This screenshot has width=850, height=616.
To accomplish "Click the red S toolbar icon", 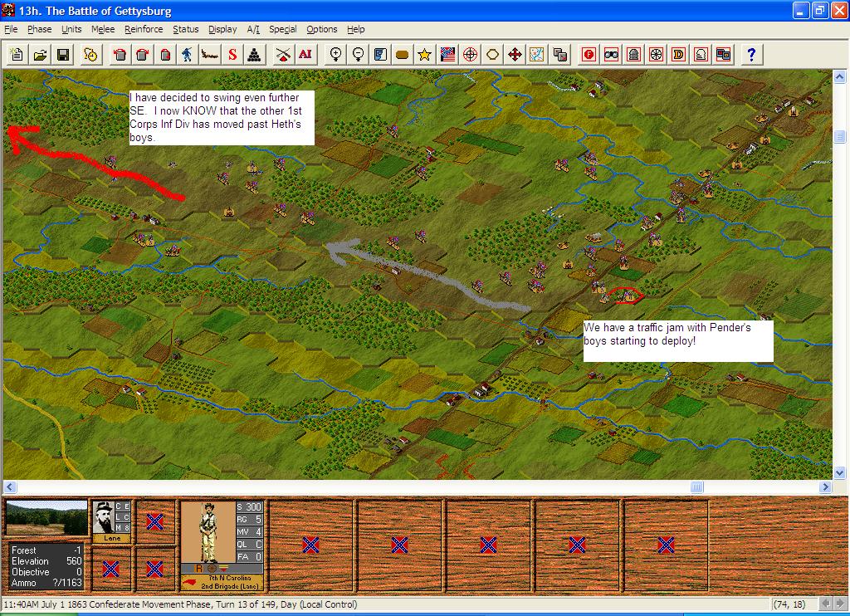I will coord(232,54).
